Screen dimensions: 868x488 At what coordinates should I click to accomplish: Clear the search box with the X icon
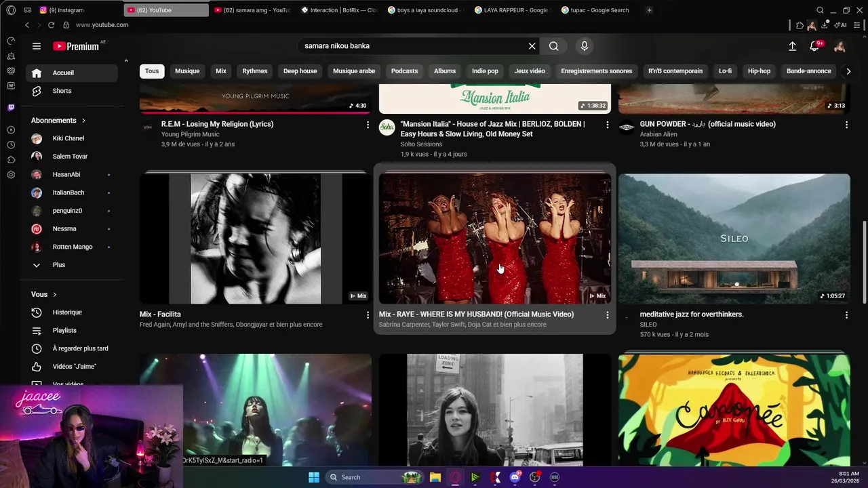(x=532, y=46)
